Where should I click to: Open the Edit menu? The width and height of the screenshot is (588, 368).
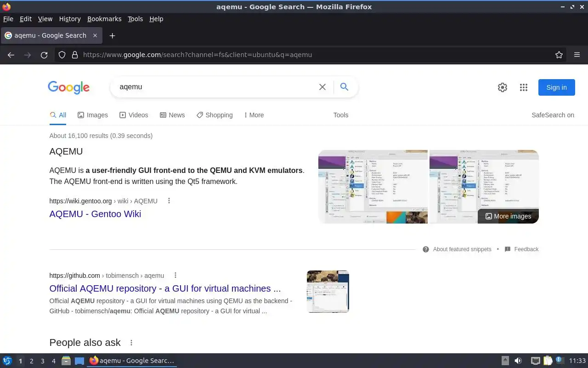(x=26, y=19)
